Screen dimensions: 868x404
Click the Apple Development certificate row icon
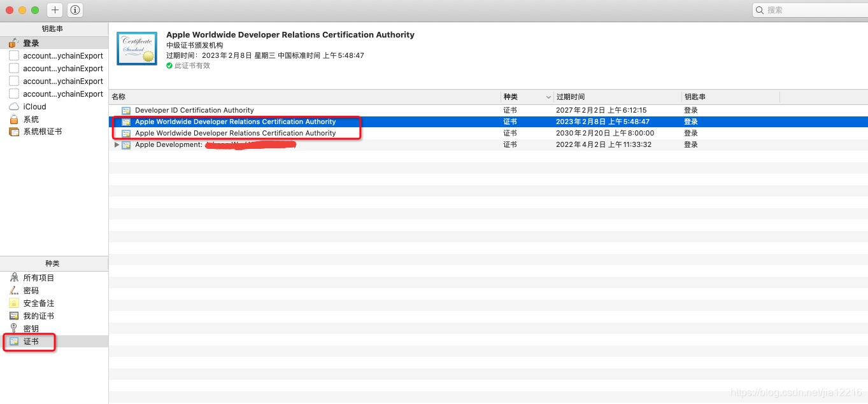coord(126,144)
